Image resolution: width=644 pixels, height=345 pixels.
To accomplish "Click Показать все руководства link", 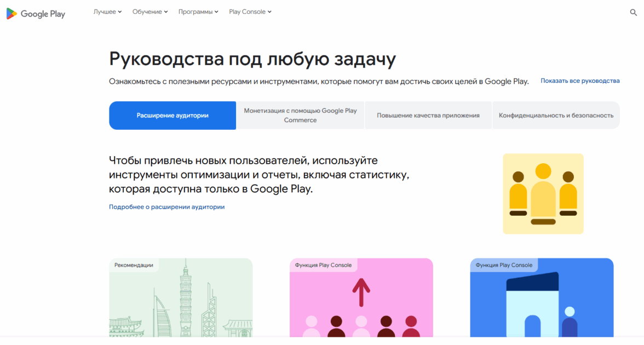I will point(580,81).
